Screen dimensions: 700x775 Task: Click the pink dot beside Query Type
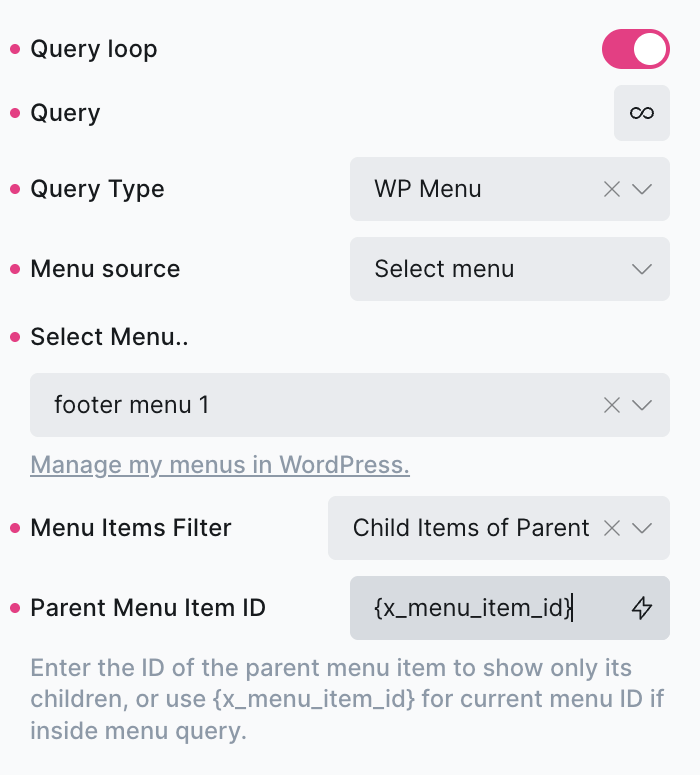[x=15, y=189]
